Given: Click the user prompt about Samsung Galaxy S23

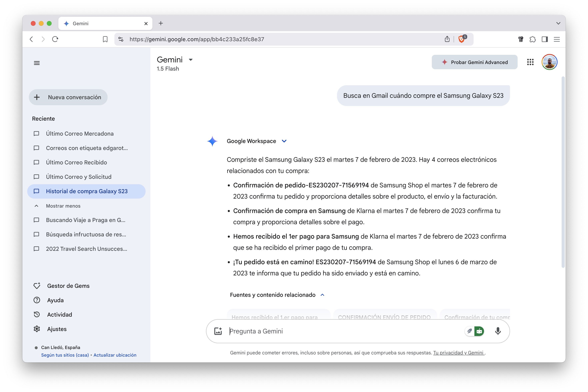Looking at the screenshot, I should (x=423, y=96).
